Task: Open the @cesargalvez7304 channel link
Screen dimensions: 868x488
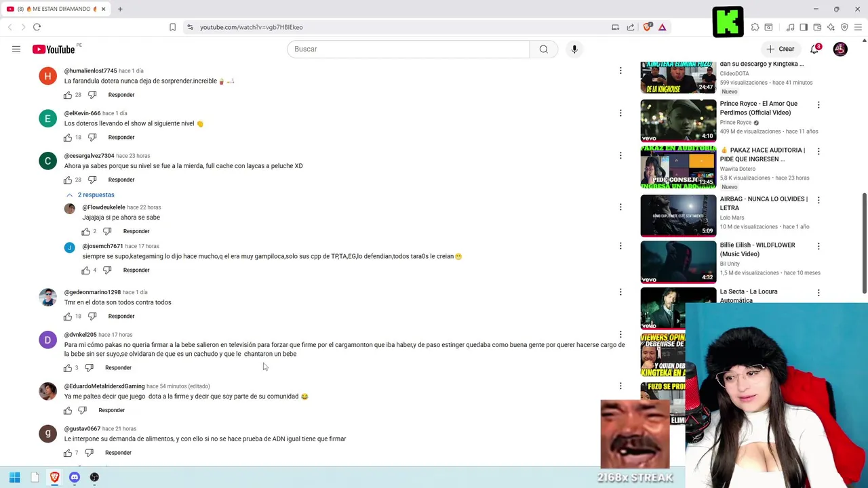Action: pos(89,156)
